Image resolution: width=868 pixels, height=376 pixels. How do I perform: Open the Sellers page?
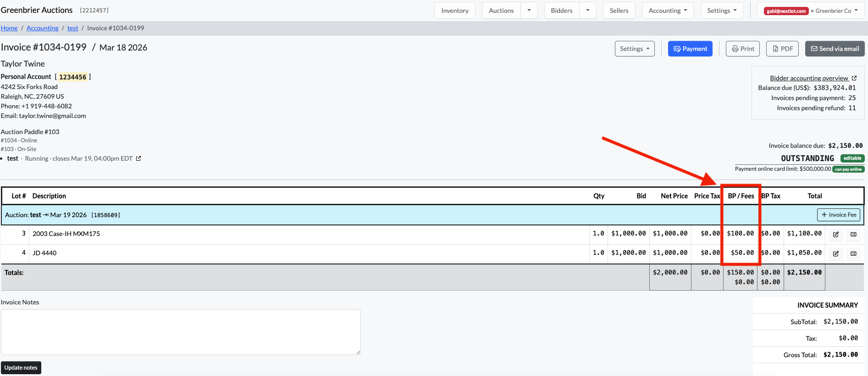[x=619, y=10]
